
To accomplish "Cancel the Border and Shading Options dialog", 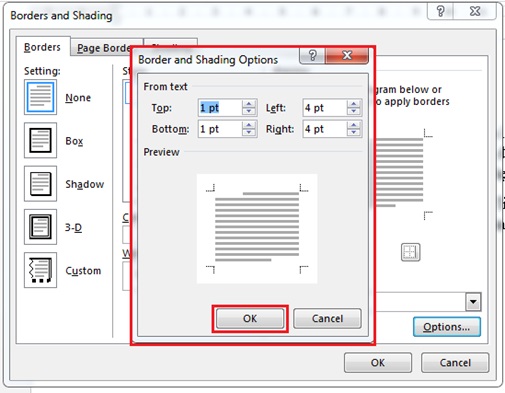I will [x=327, y=318].
